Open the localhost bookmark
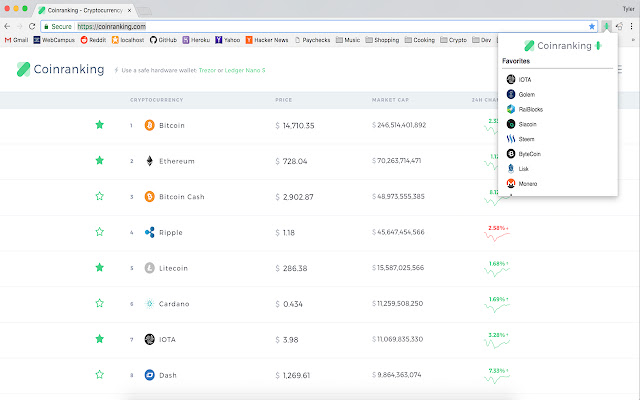This screenshot has height=400, width=640. [128, 40]
